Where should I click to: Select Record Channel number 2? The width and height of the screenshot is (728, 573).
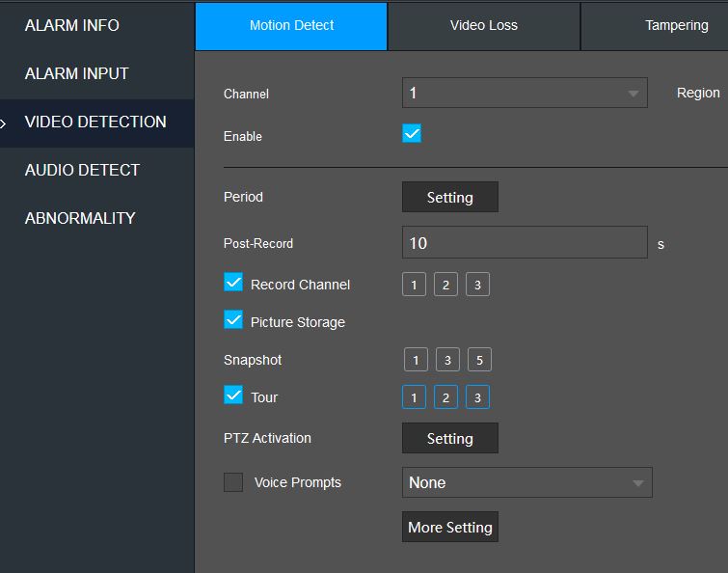click(x=445, y=285)
